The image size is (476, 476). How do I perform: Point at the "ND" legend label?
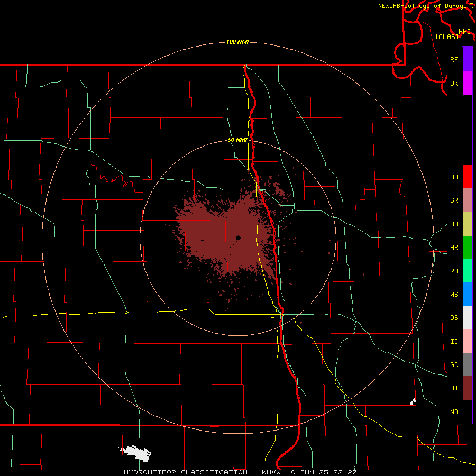[454, 412]
